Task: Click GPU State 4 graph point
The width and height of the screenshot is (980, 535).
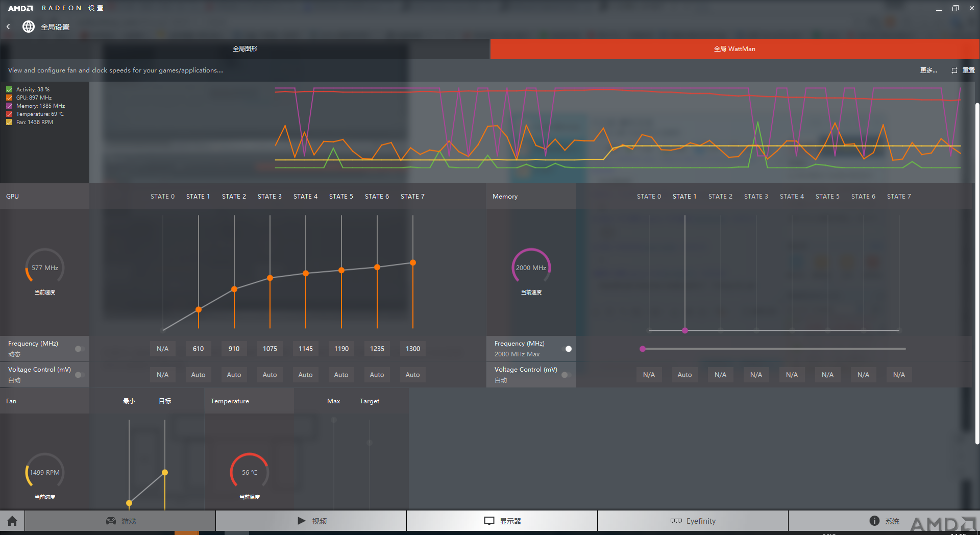Action: 306,273
